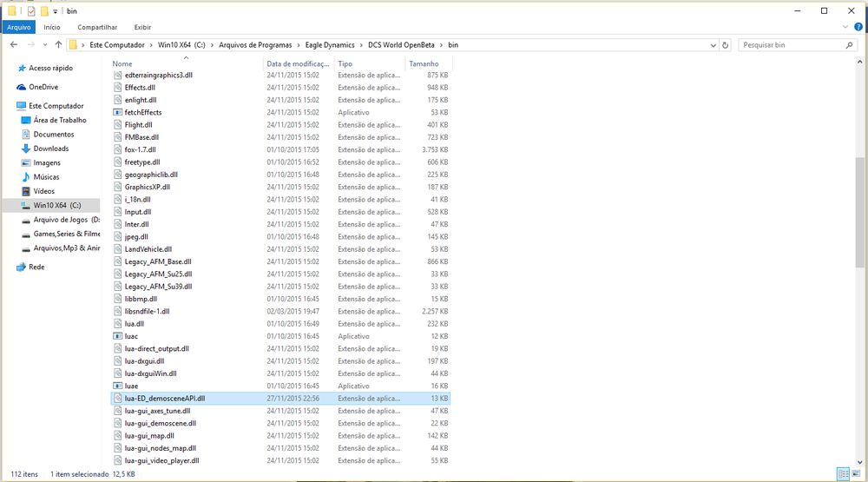
Task: Expand the ribbon with the chevron
Action: click(x=845, y=27)
